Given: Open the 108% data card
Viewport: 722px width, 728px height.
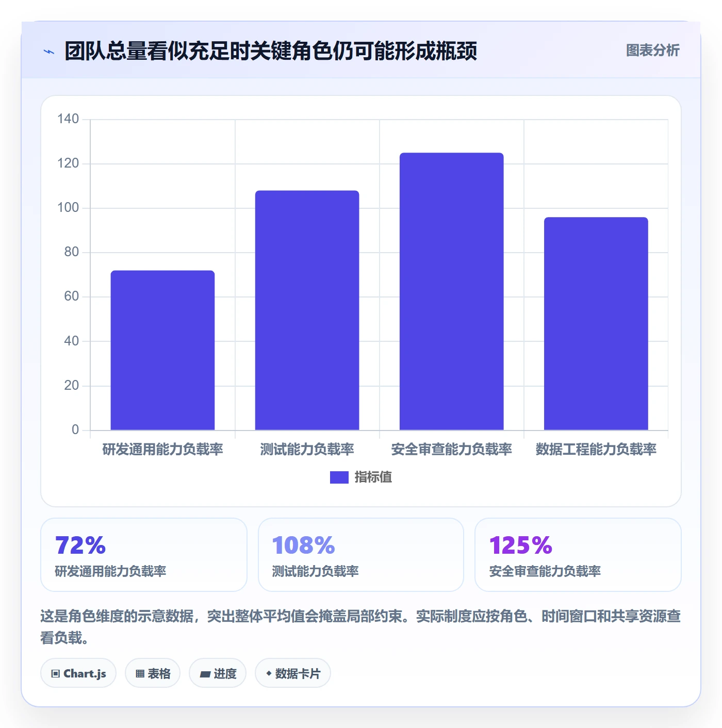Looking at the screenshot, I should pyautogui.click(x=361, y=555).
